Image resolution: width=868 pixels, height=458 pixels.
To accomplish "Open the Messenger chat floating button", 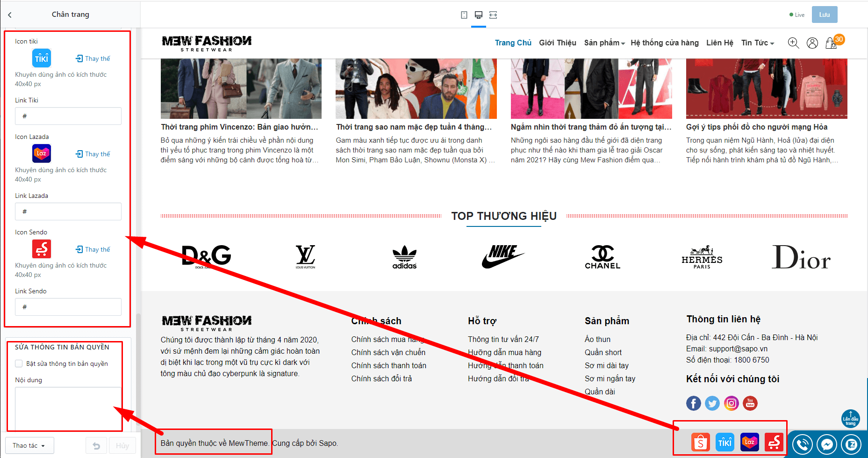I will coord(827,444).
